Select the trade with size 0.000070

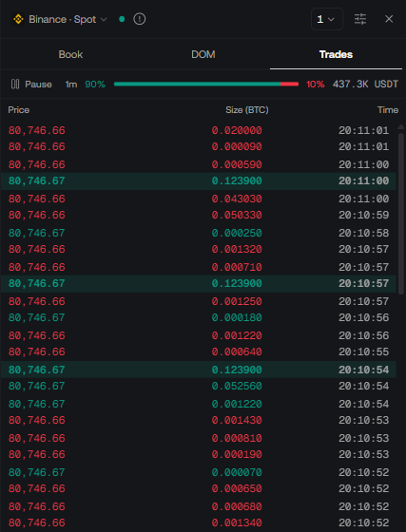[x=199, y=473]
